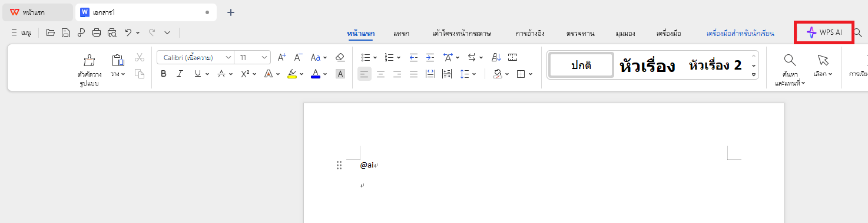This screenshot has height=223, width=868.
Task: Toggle Character Shading A button
Action: (x=340, y=74)
